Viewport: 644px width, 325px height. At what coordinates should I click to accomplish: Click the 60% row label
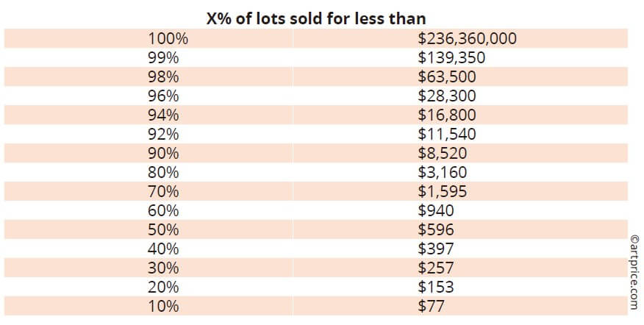tap(164, 210)
